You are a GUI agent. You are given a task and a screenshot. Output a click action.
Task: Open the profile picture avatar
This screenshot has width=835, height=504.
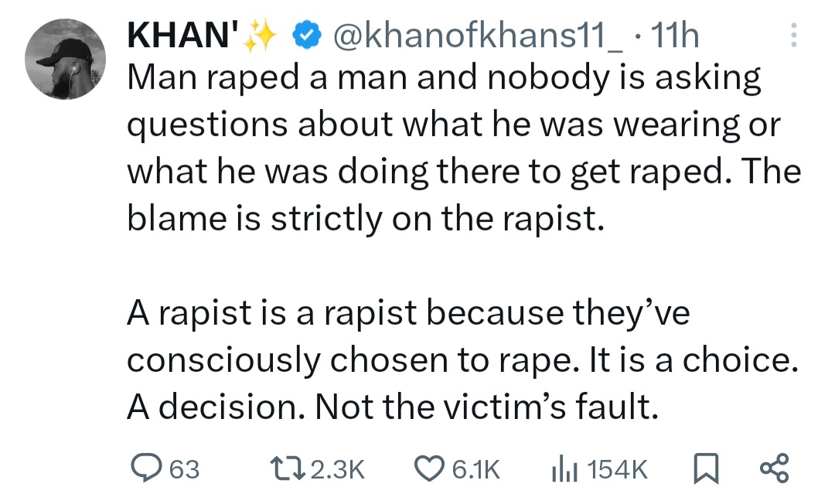[64, 59]
